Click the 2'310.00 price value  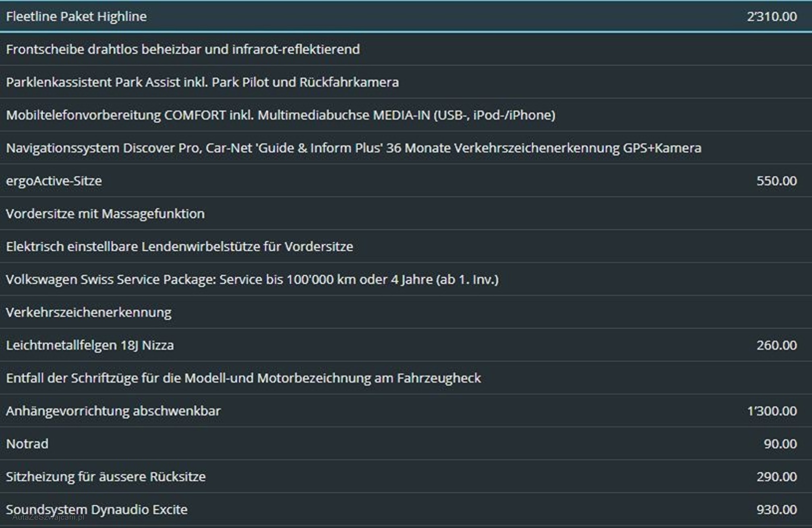coord(772,17)
